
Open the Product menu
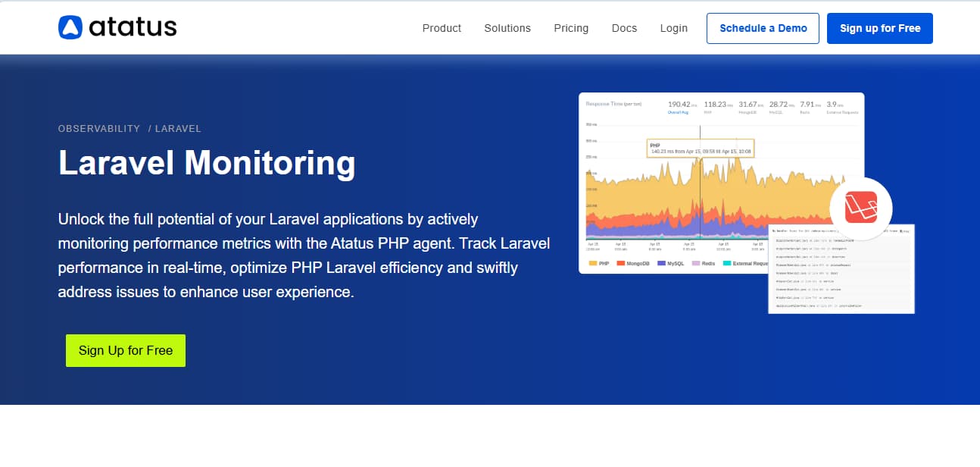click(x=442, y=28)
